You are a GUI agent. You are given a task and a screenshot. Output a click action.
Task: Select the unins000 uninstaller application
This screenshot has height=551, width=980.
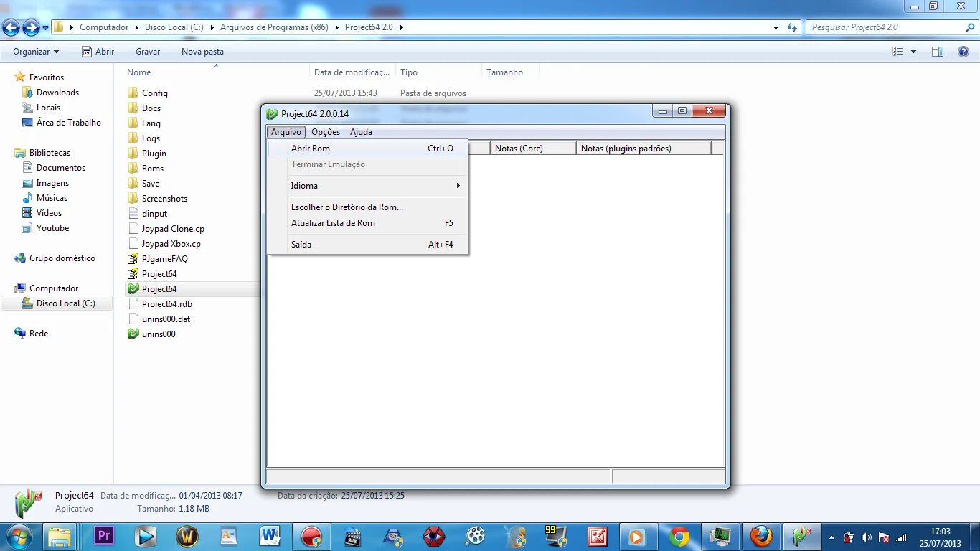coord(151,334)
